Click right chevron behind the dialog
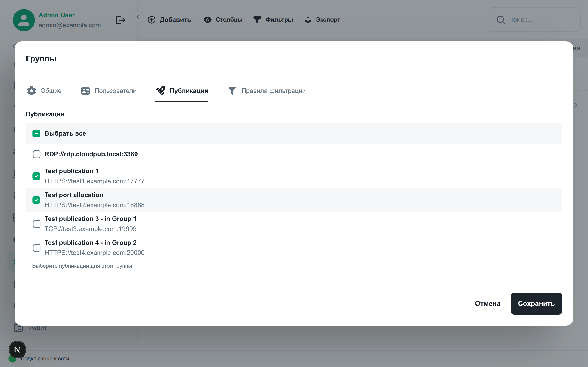The image size is (588, 367). click(576, 105)
